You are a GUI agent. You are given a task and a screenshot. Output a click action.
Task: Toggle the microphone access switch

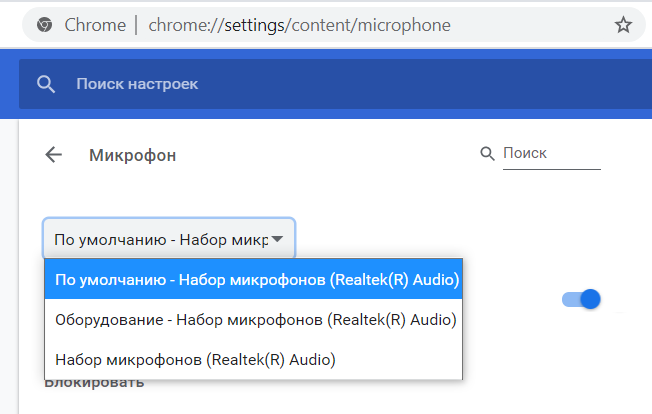[581, 299]
